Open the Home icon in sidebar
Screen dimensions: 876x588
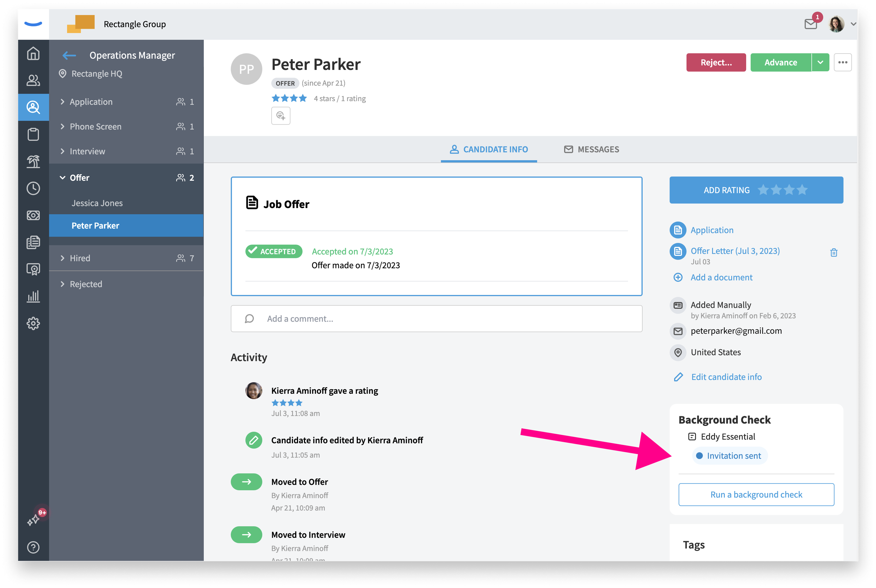click(33, 54)
